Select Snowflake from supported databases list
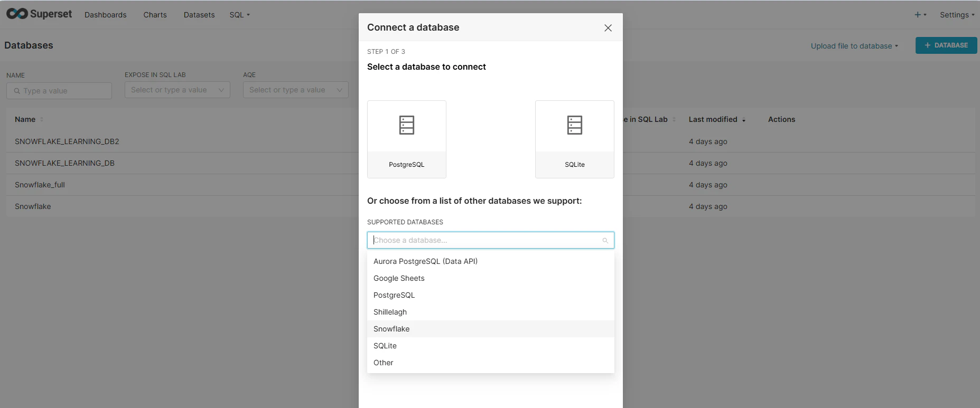The width and height of the screenshot is (980, 408). 391,329
